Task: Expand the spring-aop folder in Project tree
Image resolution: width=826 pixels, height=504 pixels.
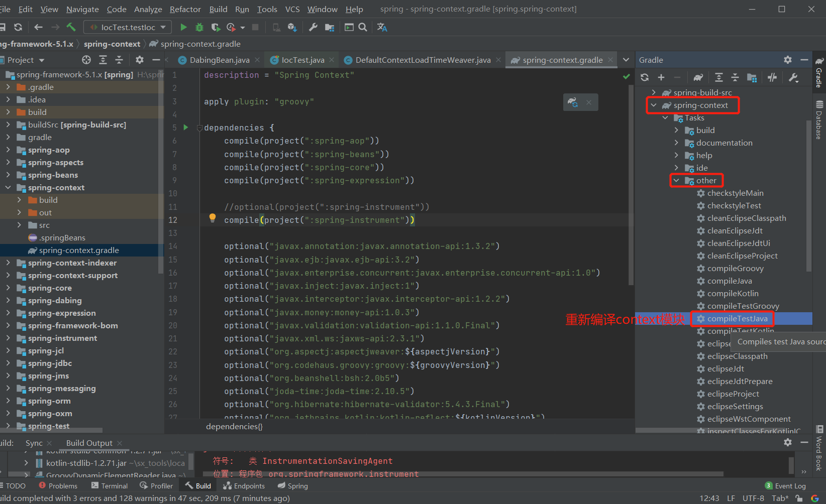Action: click(x=8, y=150)
